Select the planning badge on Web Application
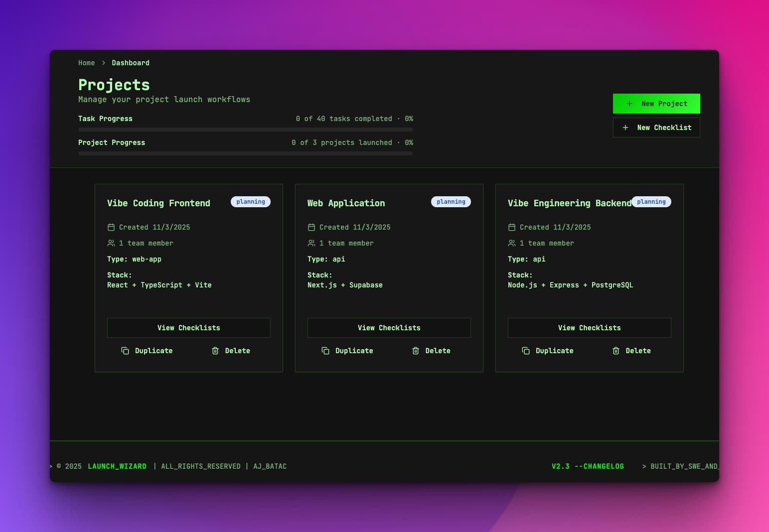Screen dimensions: 769x532 point(451,201)
